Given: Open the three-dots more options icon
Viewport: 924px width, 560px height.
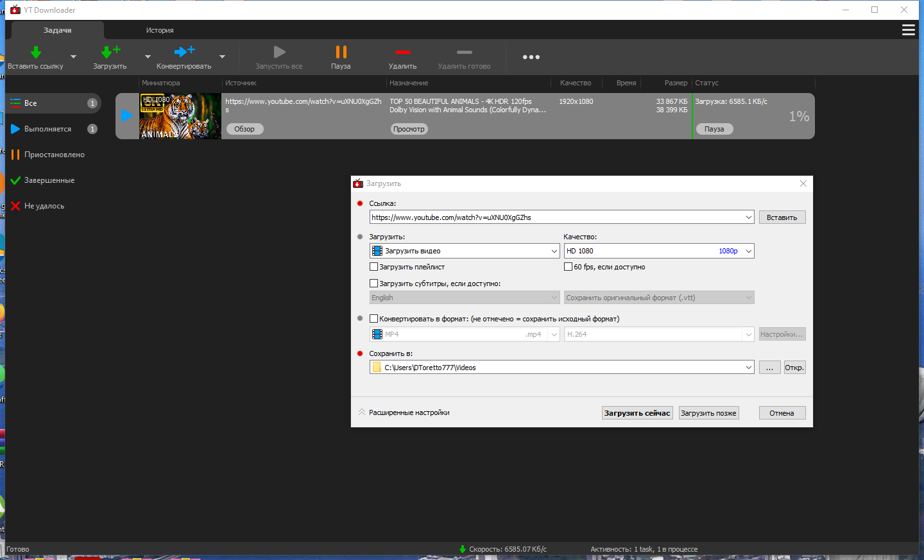Looking at the screenshot, I should (x=531, y=57).
